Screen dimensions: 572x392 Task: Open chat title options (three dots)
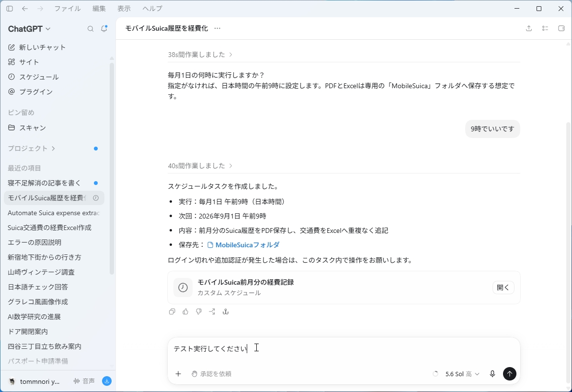pyautogui.click(x=217, y=28)
